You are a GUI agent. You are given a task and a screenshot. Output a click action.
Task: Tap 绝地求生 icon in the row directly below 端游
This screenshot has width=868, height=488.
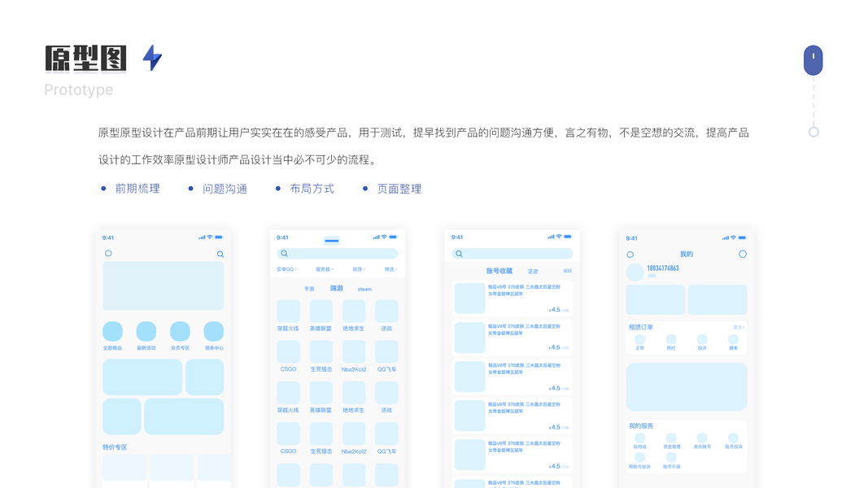click(x=354, y=312)
